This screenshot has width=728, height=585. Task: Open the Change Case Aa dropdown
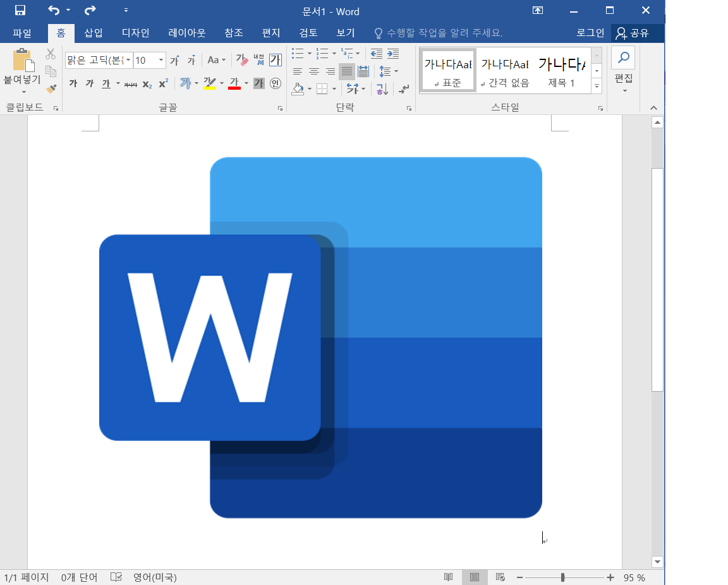pos(216,60)
